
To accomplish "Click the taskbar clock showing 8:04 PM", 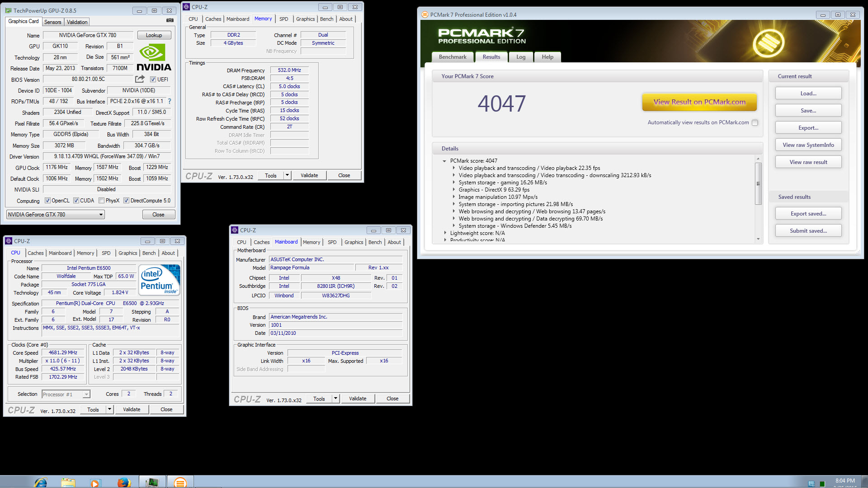I will (845, 481).
